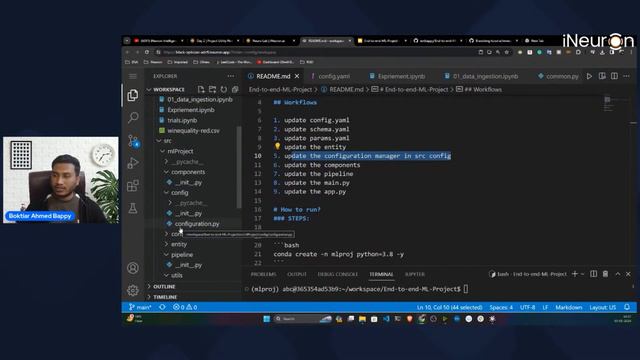Click Spaces: 4 indentation setting
This screenshot has height=360, width=640.
click(x=501, y=307)
